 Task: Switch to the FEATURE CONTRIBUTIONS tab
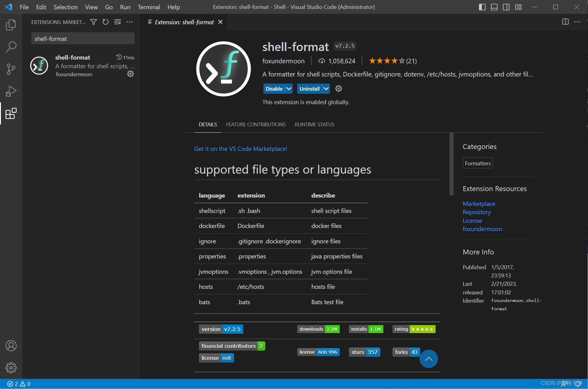coord(256,124)
